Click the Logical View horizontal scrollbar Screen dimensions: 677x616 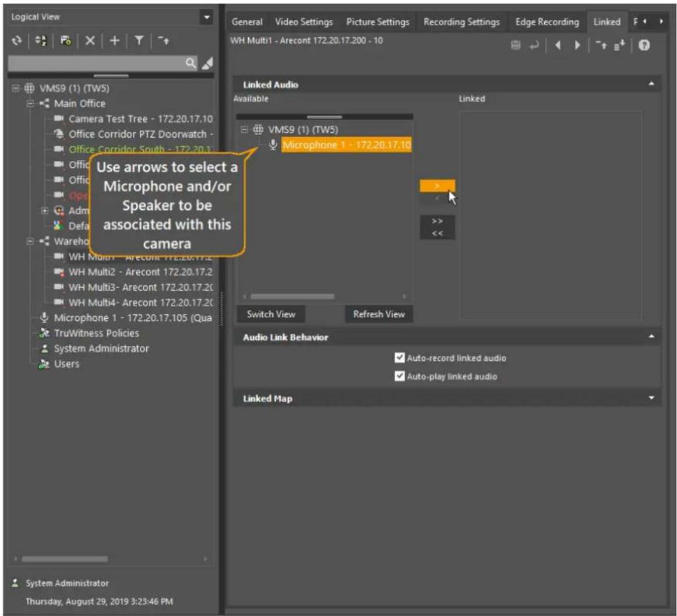tap(65, 559)
